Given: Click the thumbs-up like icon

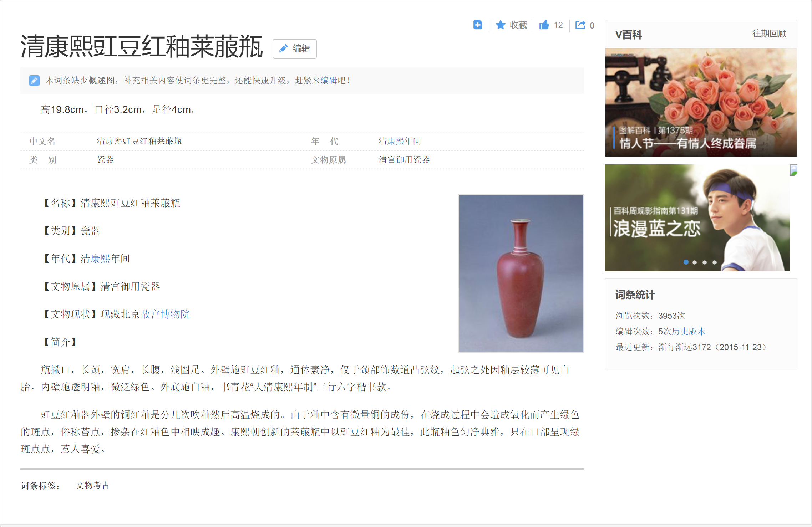Looking at the screenshot, I should pyautogui.click(x=544, y=25).
